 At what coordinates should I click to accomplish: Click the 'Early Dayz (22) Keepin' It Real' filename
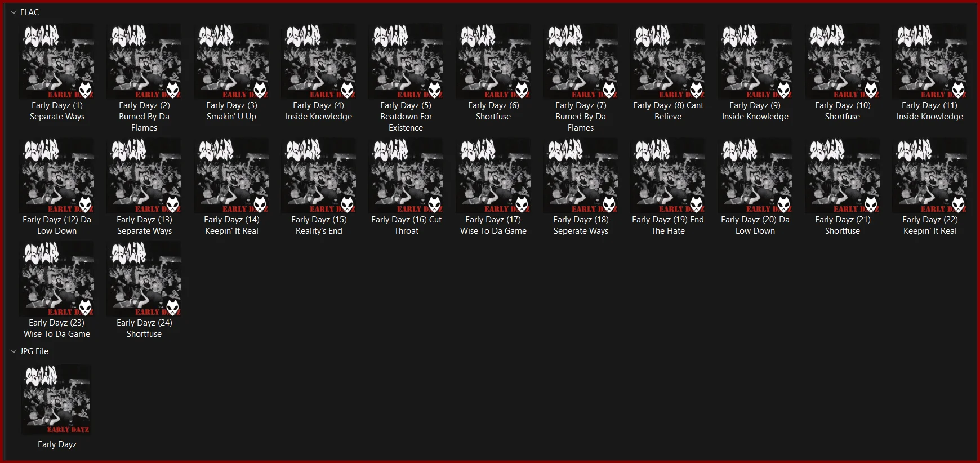click(x=930, y=225)
